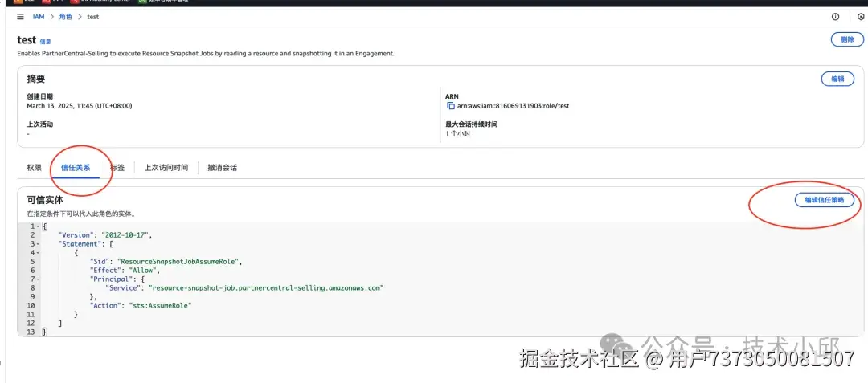Open the 标签 tab
The image size is (868, 383).
click(x=117, y=168)
